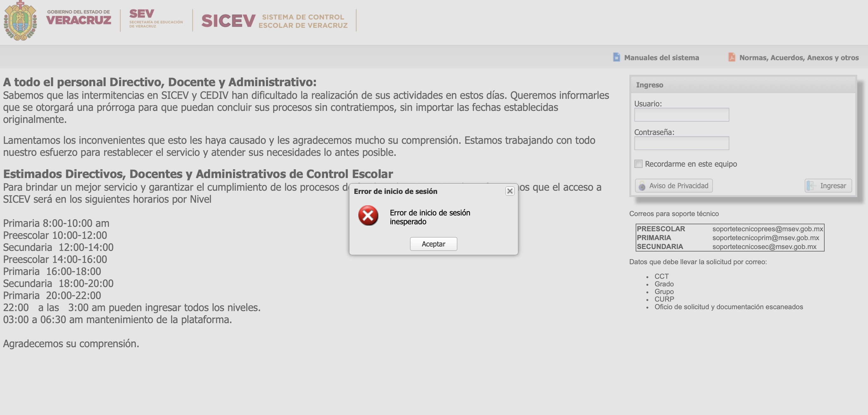Image resolution: width=868 pixels, height=415 pixels.
Task: Select email soportetecnicosec@msev.gob.mx
Action: (x=764, y=246)
